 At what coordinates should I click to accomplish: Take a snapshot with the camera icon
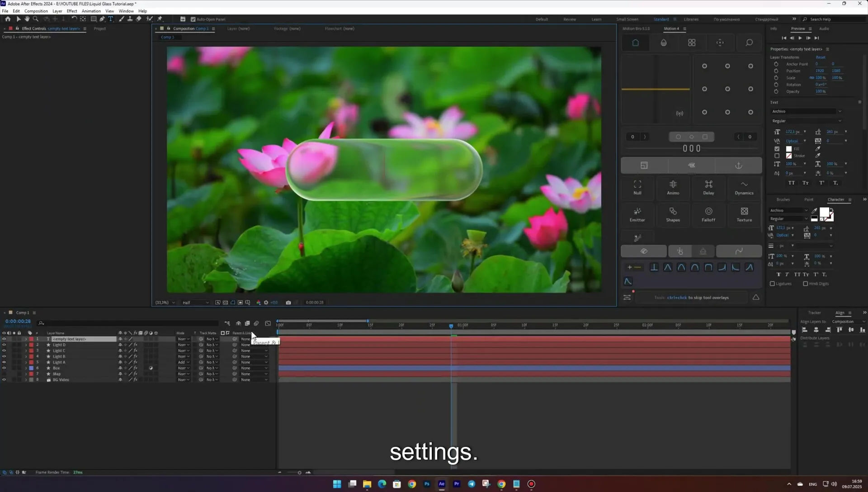click(x=288, y=303)
